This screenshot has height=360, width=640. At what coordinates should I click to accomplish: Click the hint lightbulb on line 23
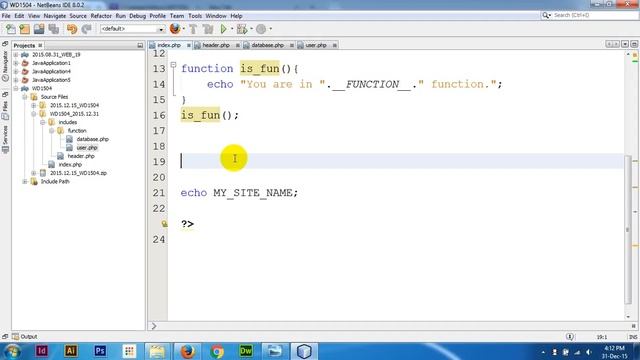164,224
